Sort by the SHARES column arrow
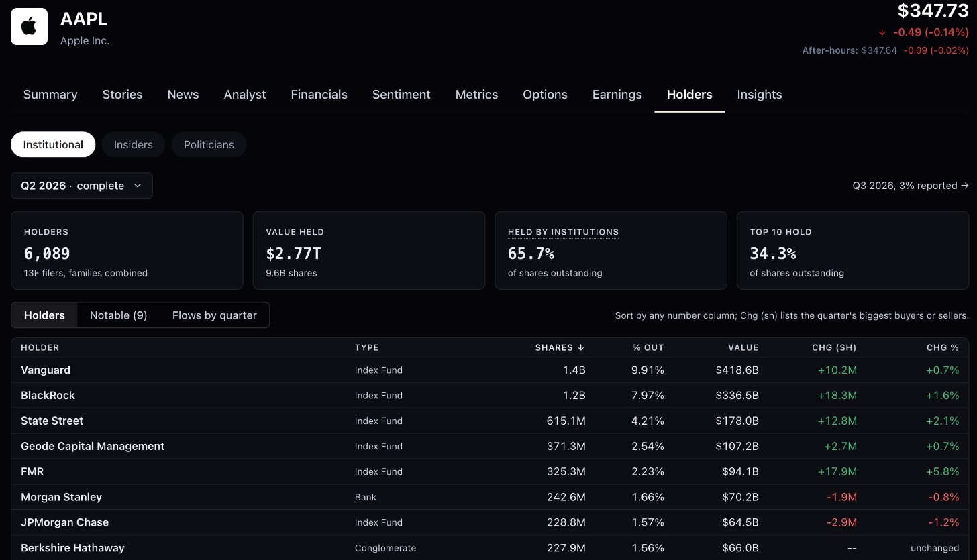Viewport: 977px width, 560px height. 581,347
